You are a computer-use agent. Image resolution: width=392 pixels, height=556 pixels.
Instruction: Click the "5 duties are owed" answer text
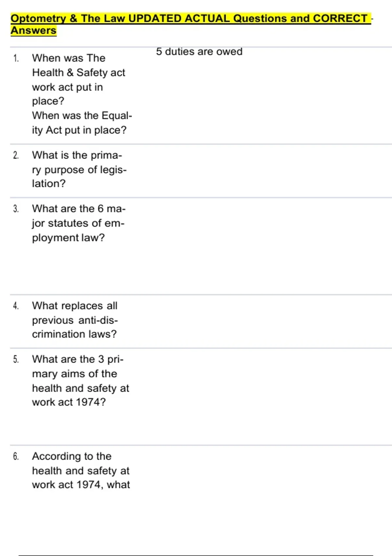point(199,52)
